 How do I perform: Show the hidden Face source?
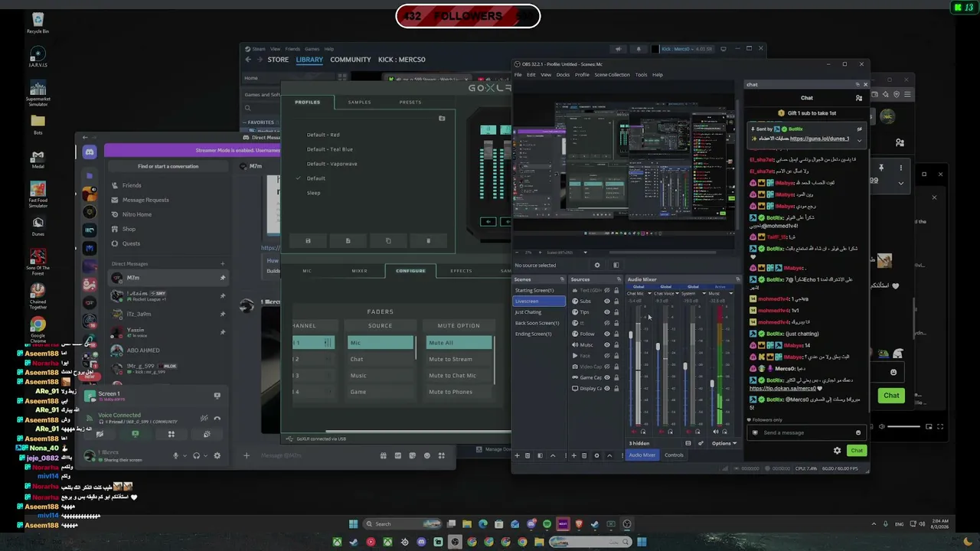pos(607,356)
